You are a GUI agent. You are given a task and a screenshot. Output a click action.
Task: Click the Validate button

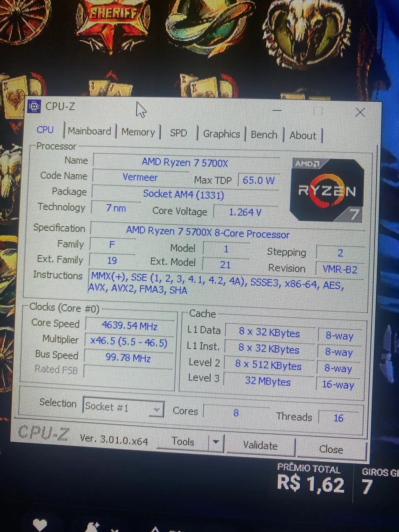(x=260, y=446)
